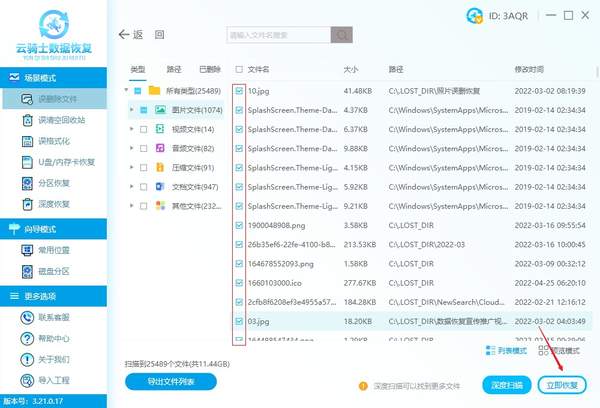
Task: Select the 2cfb8f6208ef3e4955a57 file row
Action: click(x=412, y=302)
